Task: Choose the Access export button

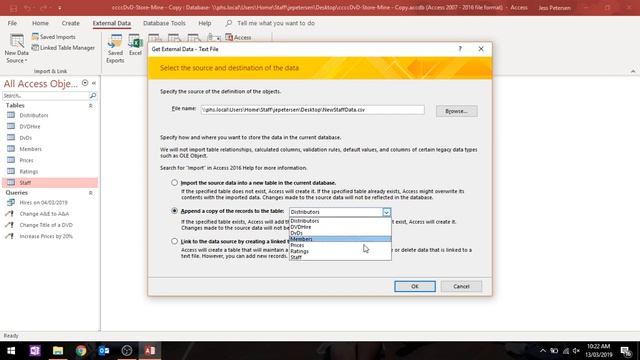Action: (x=238, y=37)
